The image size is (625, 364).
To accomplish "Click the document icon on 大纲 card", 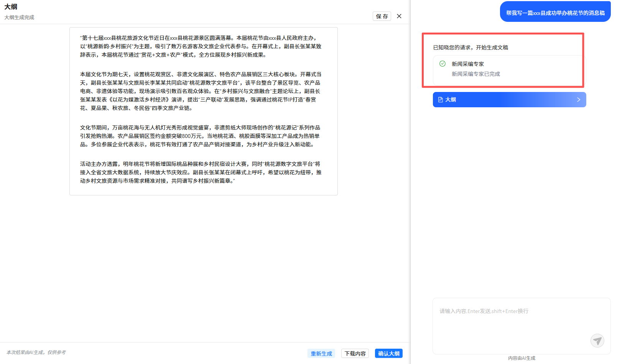I will point(441,100).
